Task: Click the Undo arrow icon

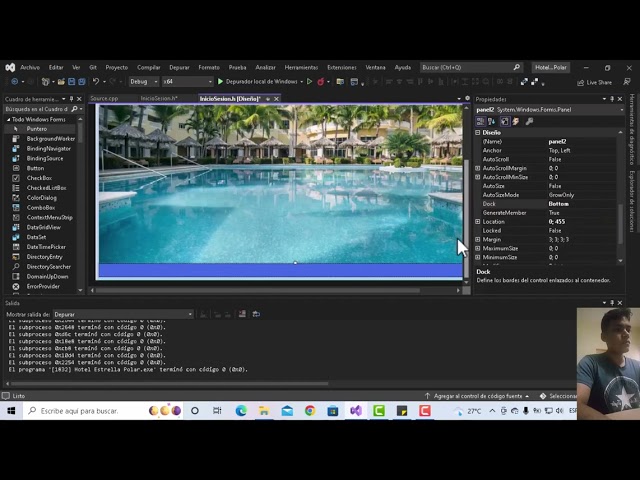Action: click(x=96, y=82)
